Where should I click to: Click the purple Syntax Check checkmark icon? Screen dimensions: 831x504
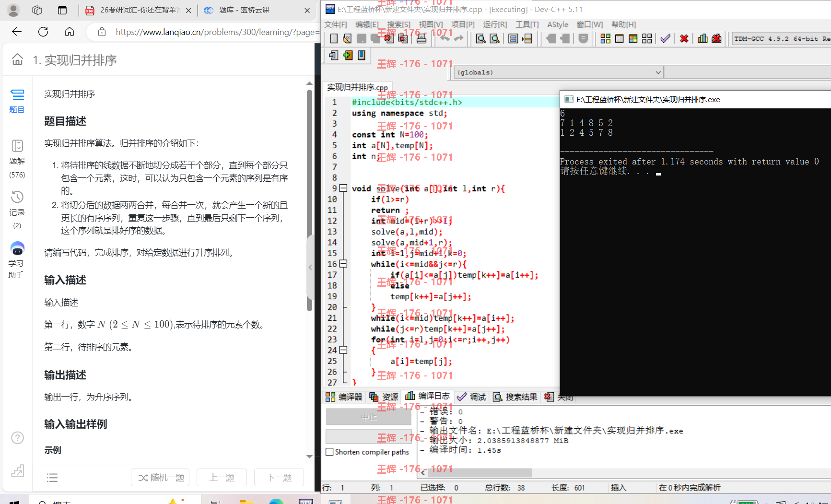tap(665, 39)
